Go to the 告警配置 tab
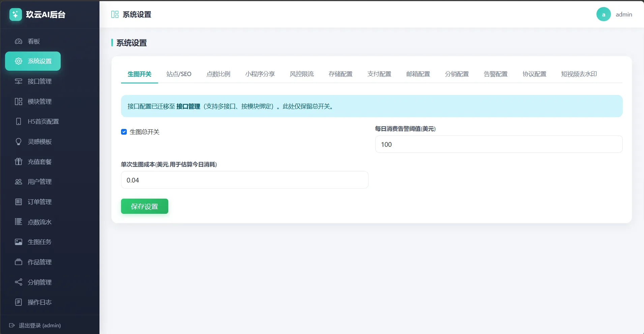This screenshot has width=644, height=334. point(496,74)
